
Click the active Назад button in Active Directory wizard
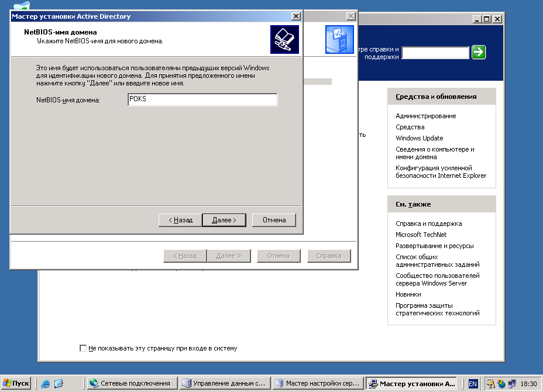(180, 220)
